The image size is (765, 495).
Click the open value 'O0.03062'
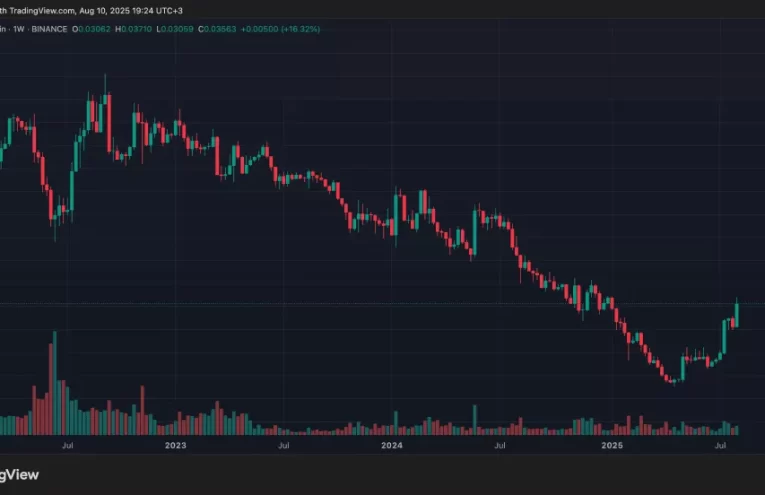click(92, 29)
